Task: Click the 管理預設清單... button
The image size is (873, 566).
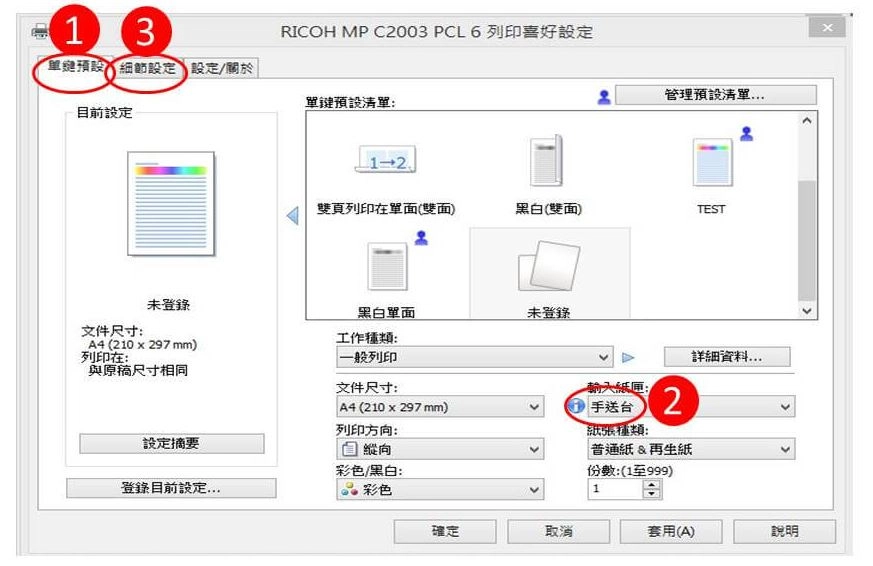Action: coord(715,95)
